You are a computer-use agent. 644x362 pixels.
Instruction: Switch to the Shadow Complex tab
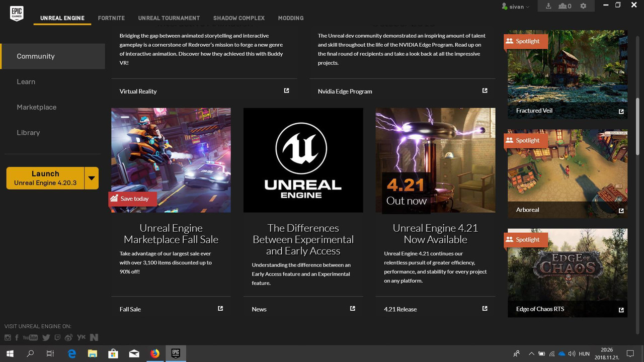[239, 18]
